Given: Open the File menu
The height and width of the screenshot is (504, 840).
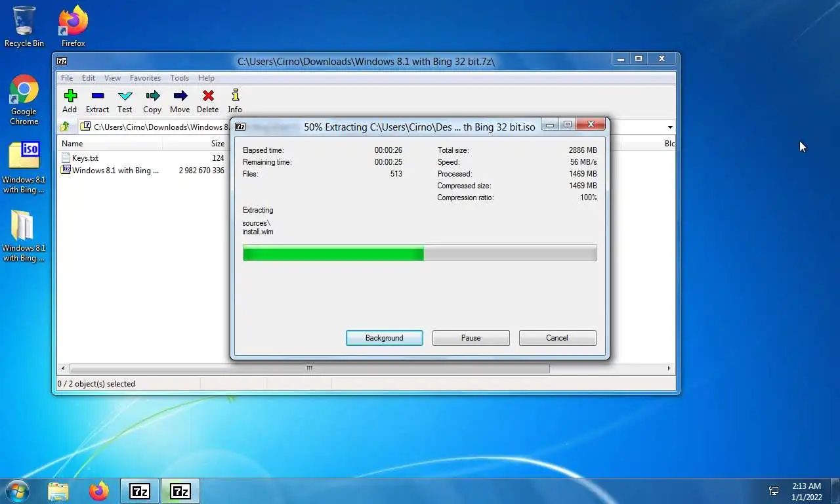Looking at the screenshot, I should [x=67, y=77].
